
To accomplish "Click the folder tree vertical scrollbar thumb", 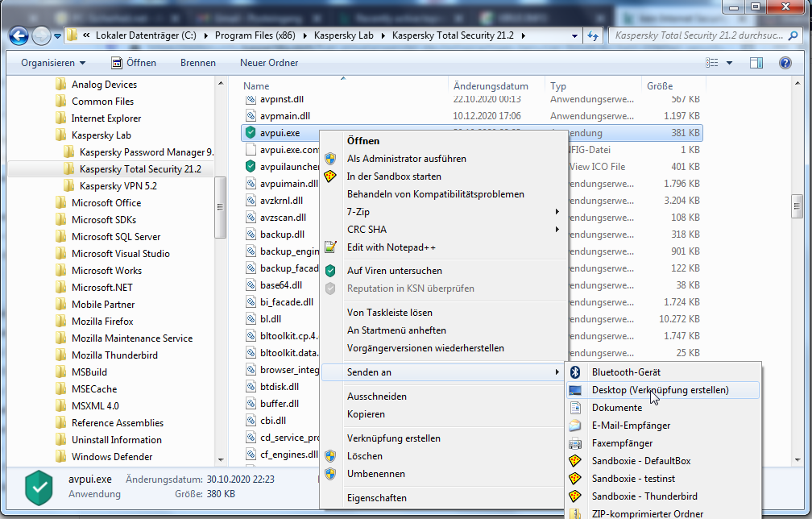I will (220, 207).
